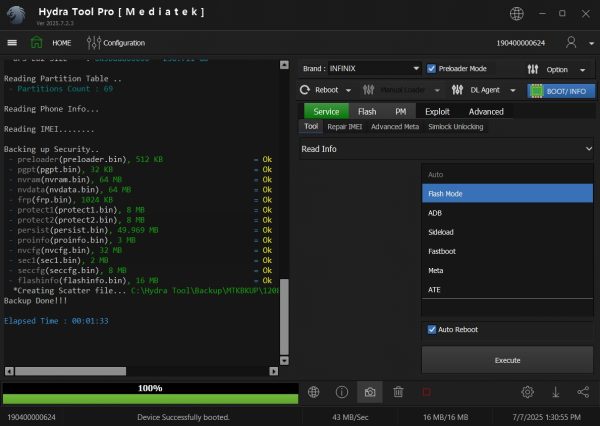Click the log scroll down arrow
Image resolution: width=600 pixels, height=426 pixels.
[284, 361]
